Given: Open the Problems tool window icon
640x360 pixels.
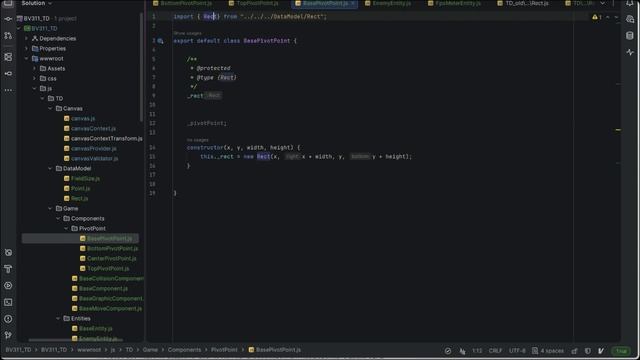Looking at the screenshot, I should pyautogui.click(x=8, y=319).
